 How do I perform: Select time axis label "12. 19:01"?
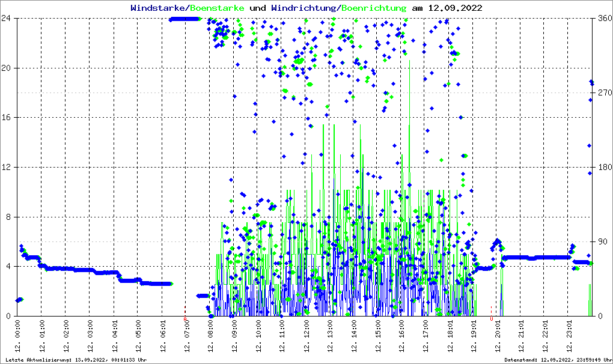473,336
